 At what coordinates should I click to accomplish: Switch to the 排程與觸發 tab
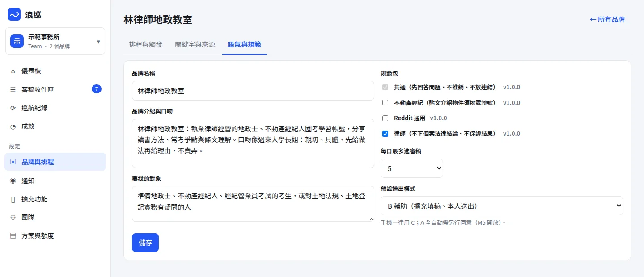pyautogui.click(x=145, y=44)
